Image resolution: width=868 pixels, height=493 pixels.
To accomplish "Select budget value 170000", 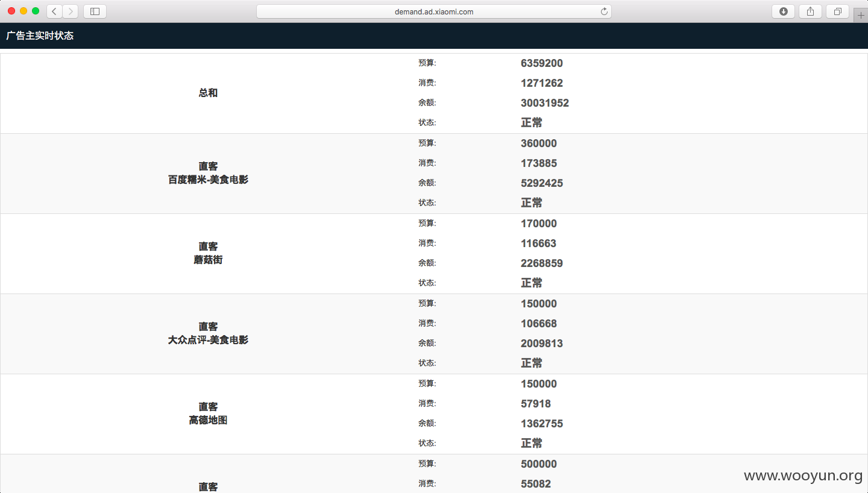I will click(x=539, y=224).
